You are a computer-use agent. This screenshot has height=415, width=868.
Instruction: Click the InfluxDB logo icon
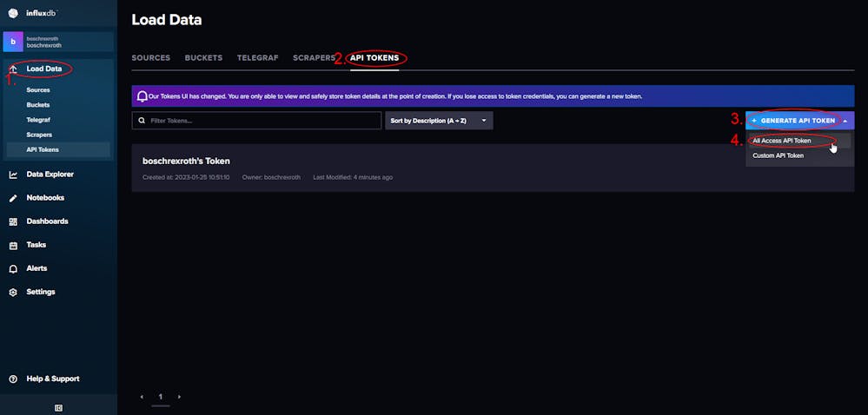tap(13, 13)
